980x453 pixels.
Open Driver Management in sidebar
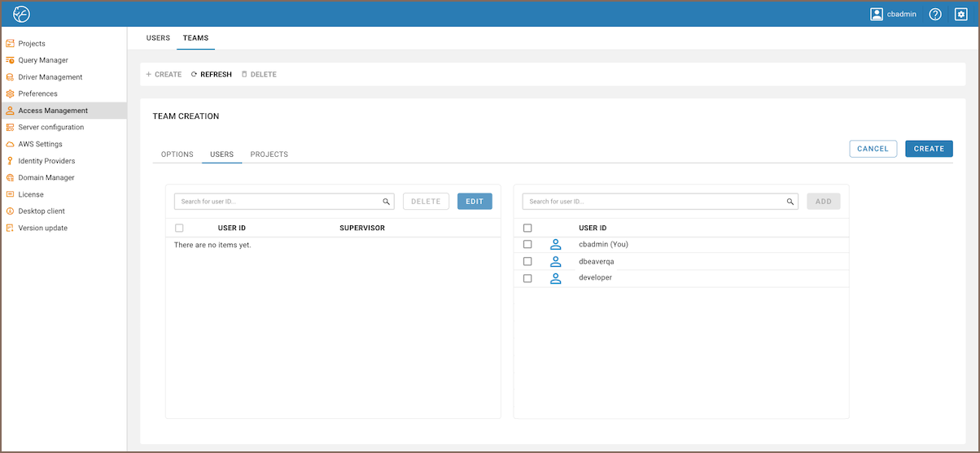(x=50, y=77)
